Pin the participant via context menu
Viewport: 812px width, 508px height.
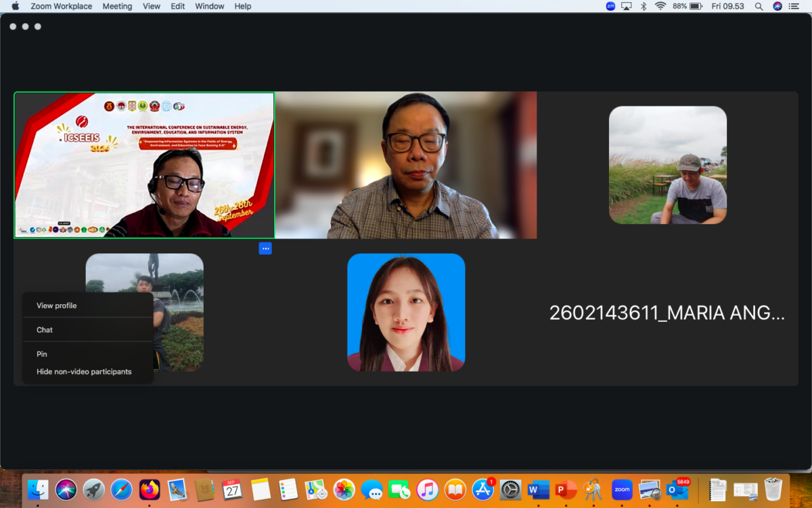pos(42,354)
